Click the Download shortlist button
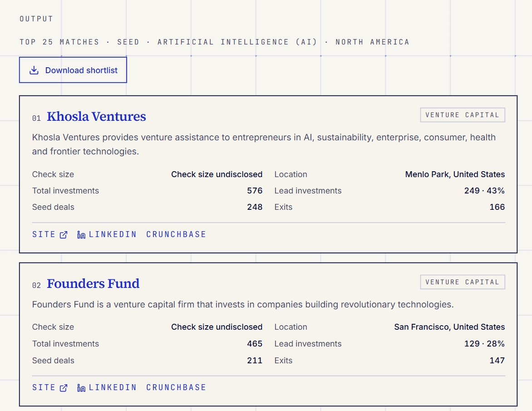The height and width of the screenshot is (411, 532). 73,70
